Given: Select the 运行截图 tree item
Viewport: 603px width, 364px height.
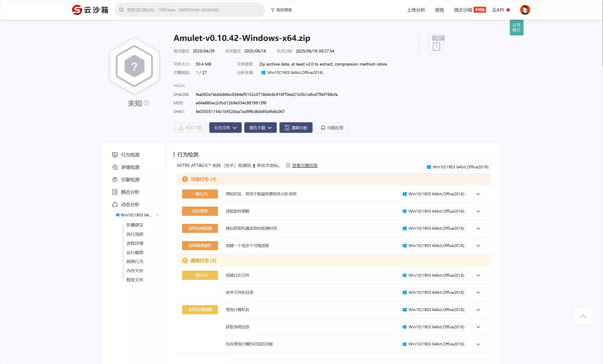Looking at the screenshot, I should [x=135, y=253].
